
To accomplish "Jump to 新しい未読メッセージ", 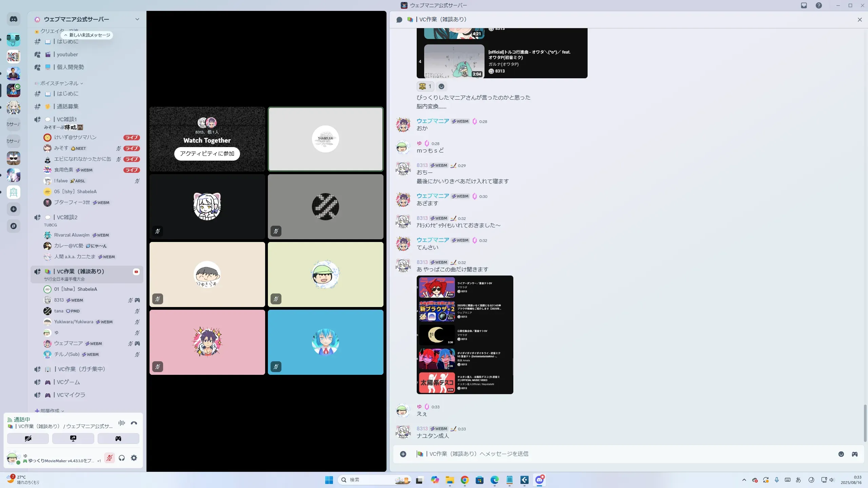I will pyautogui.click(x=87, y=35).
